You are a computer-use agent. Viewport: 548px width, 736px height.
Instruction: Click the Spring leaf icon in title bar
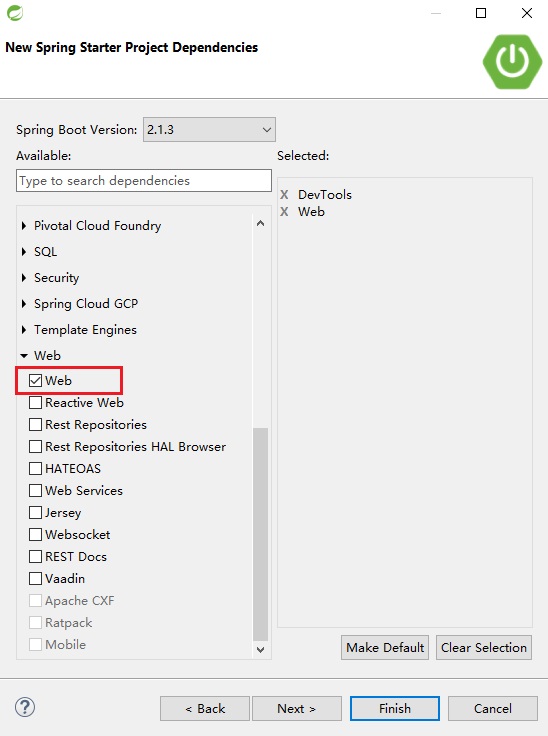point(15,13)
